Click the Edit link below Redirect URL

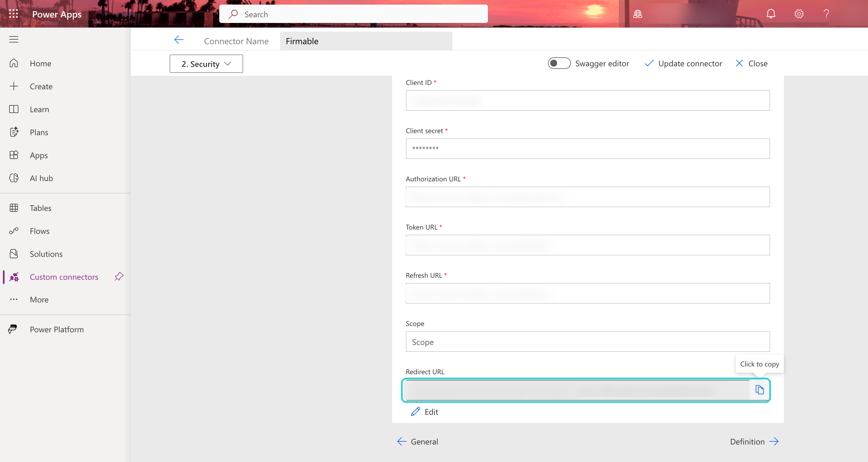pos(425,411)
